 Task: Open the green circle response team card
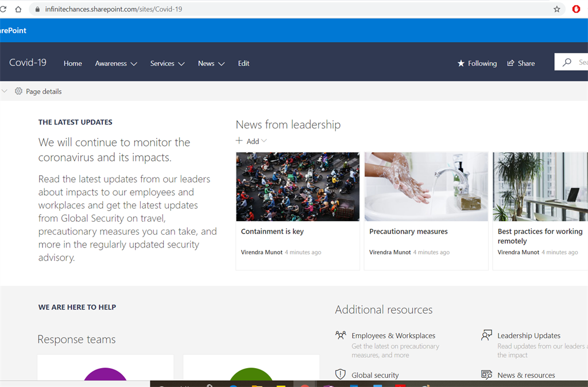click(252, 367)
